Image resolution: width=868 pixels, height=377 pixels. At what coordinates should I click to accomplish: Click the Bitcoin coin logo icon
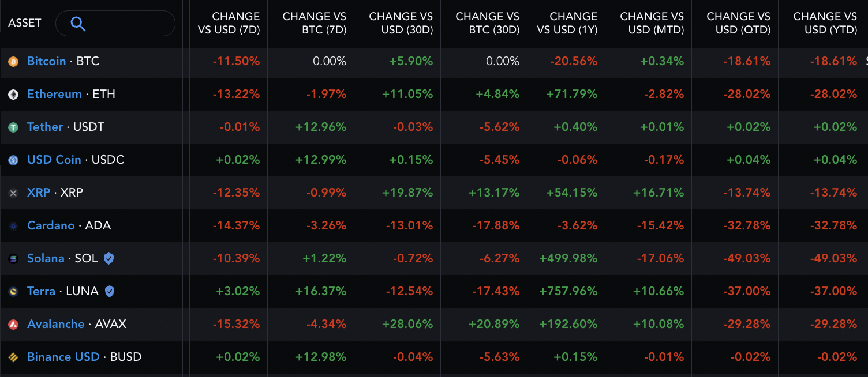(13, 62)
